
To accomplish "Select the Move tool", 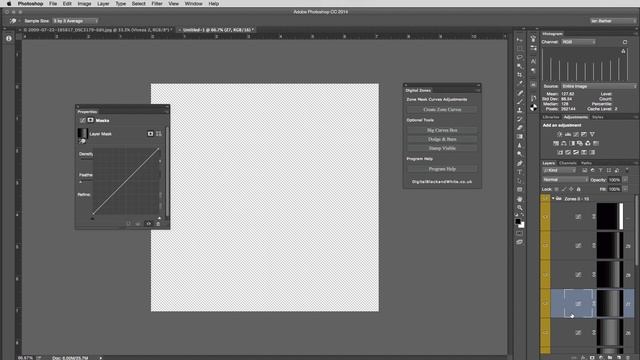I will (x=520, y=40).
